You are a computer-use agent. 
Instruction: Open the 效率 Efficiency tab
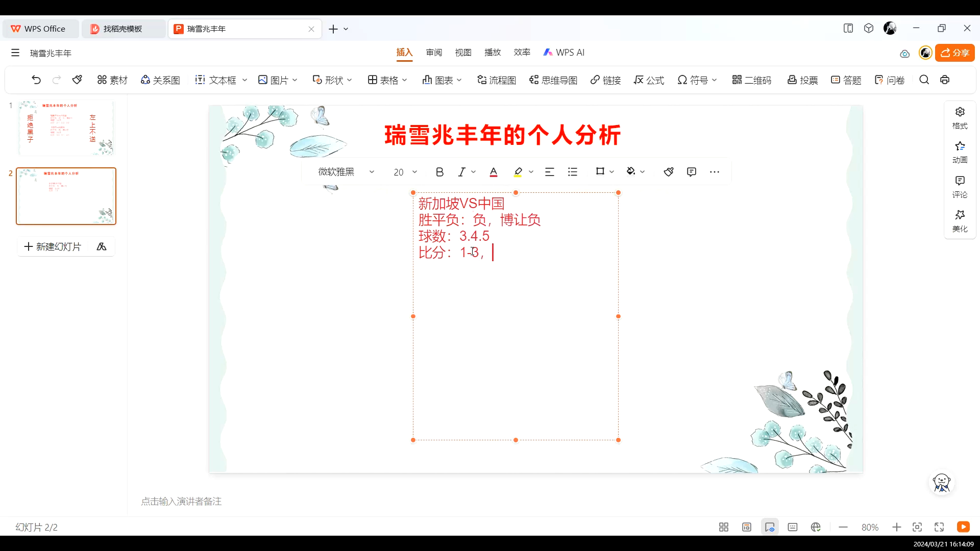[x=522, y=53]
